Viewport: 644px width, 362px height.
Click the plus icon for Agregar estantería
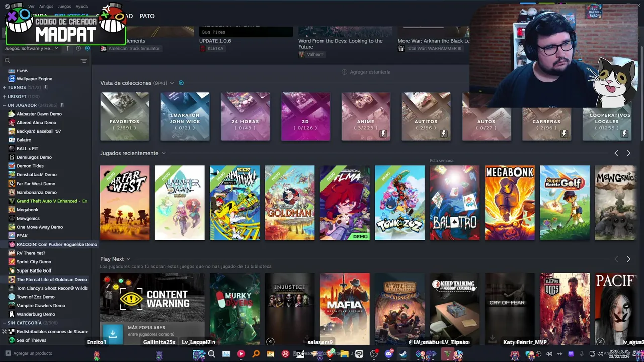(x=344, y=72)
